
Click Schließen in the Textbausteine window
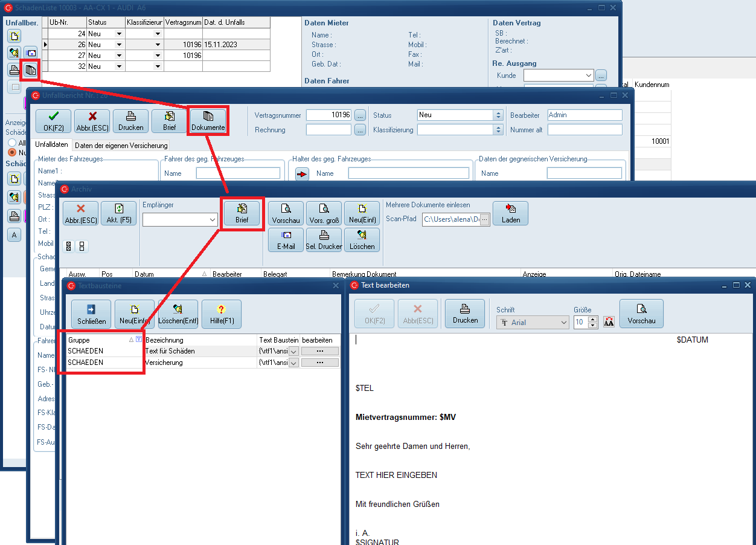pos(91,314)
